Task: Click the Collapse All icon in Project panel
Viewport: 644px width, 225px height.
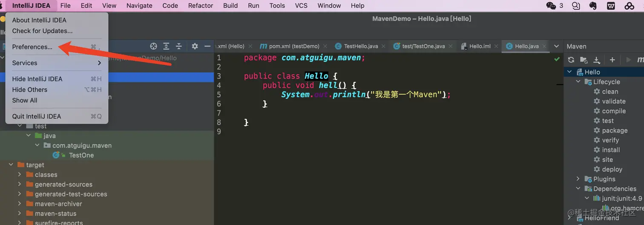Action: (179, 46)
